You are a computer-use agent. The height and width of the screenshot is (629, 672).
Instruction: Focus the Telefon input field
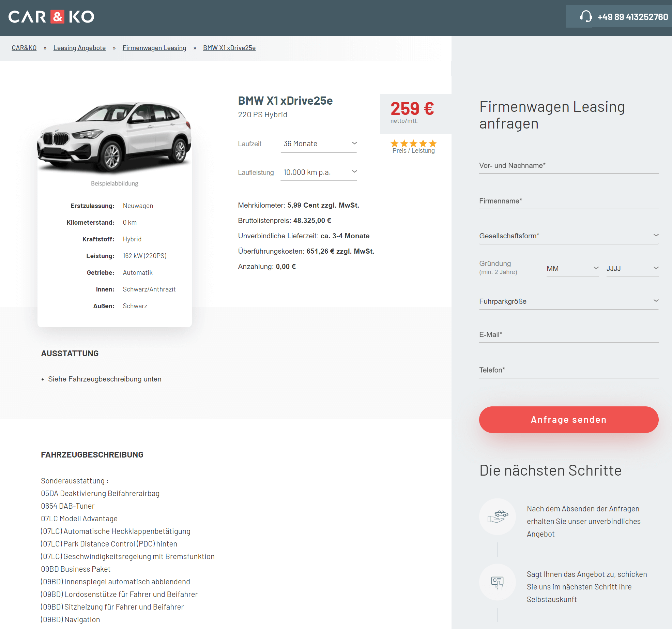569,370
